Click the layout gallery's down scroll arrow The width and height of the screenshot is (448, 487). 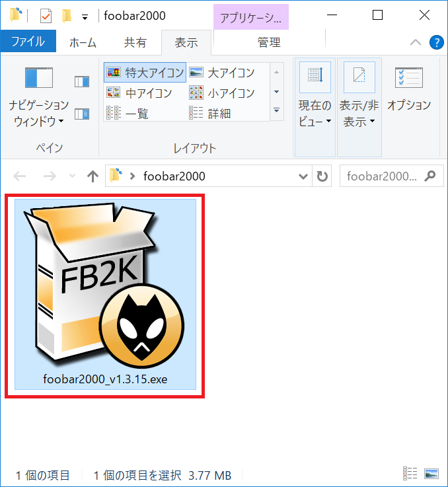click(276, 92)
